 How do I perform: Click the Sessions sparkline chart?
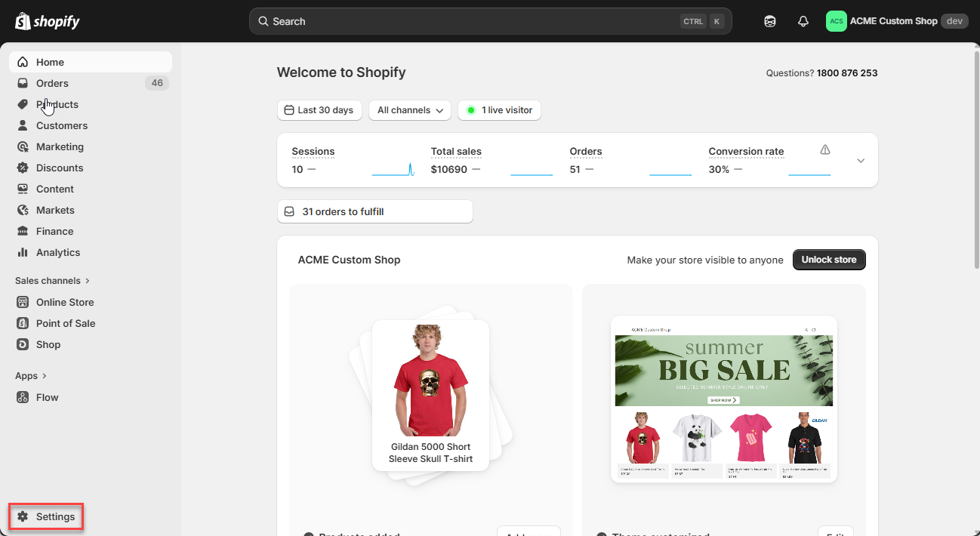coord(393,169)
